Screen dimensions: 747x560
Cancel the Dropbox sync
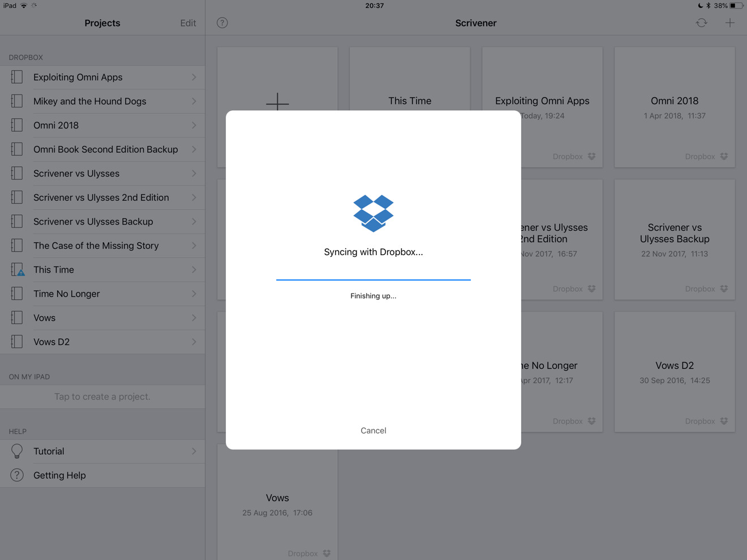pos(373,430)
